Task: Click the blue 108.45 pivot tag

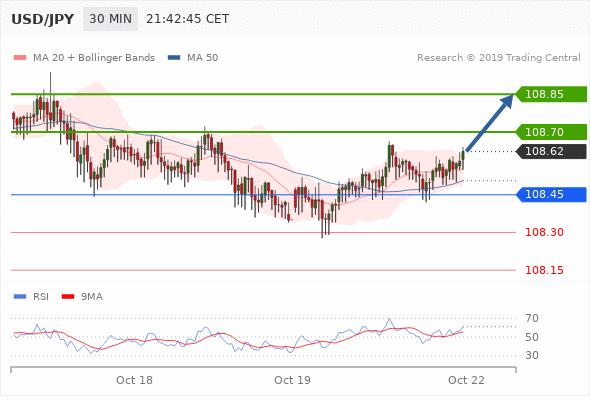Action: click(550, 195)
